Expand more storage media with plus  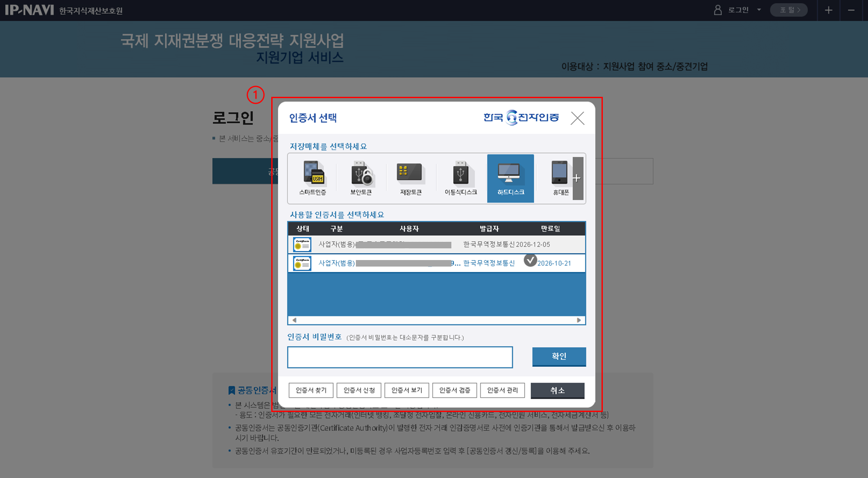coord(577,178)
